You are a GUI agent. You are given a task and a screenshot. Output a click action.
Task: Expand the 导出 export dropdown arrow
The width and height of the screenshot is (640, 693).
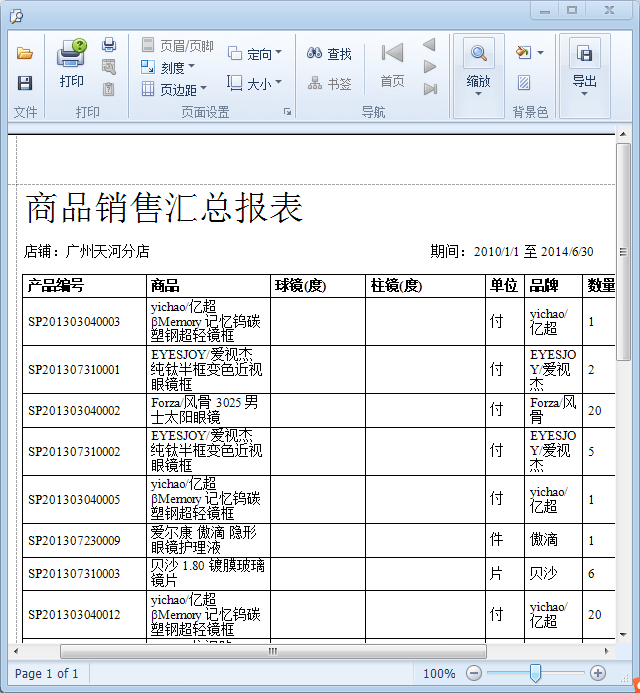click(x=584, y=94)
